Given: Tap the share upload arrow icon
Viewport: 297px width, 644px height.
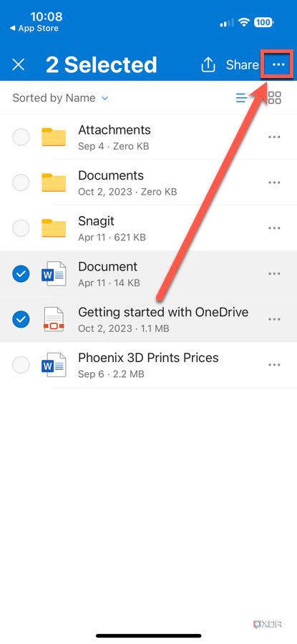Looking at the screenshot, I should [208, 65].
